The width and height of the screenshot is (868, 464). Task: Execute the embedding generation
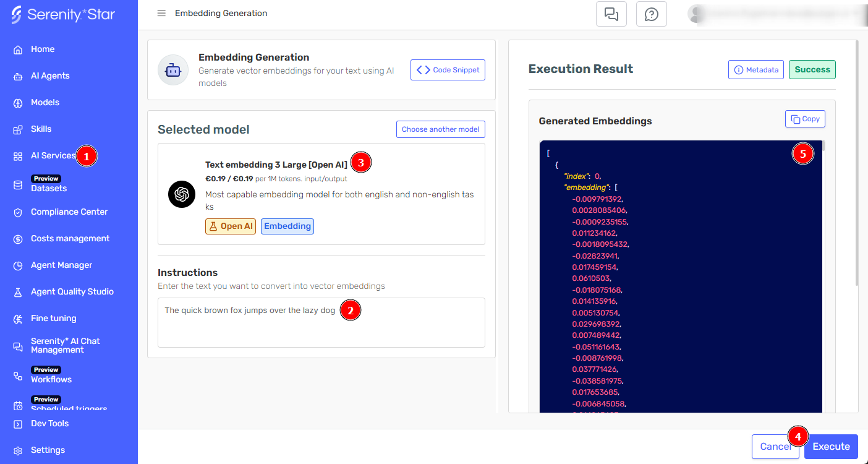click(x=831, y=446)
